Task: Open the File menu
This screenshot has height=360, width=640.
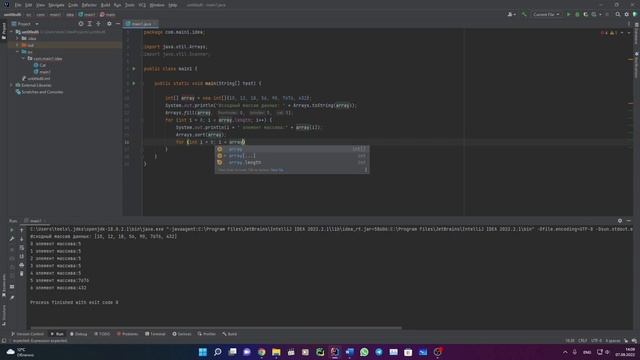Action: click(x=18, y=5)
